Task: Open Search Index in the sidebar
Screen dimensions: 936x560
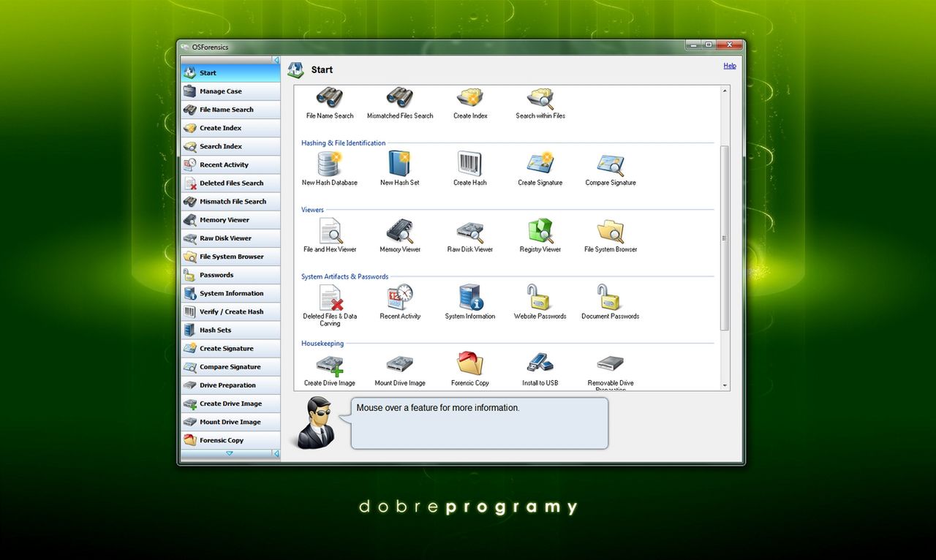Action: (230, 146)
